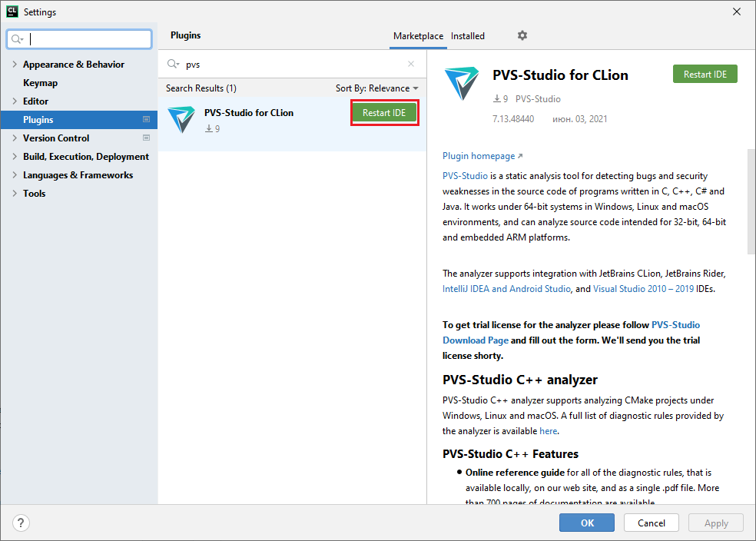Click the PVS-Studio C++ Features heading
Screen dimensions: 756x541
[x=510, y=454]
